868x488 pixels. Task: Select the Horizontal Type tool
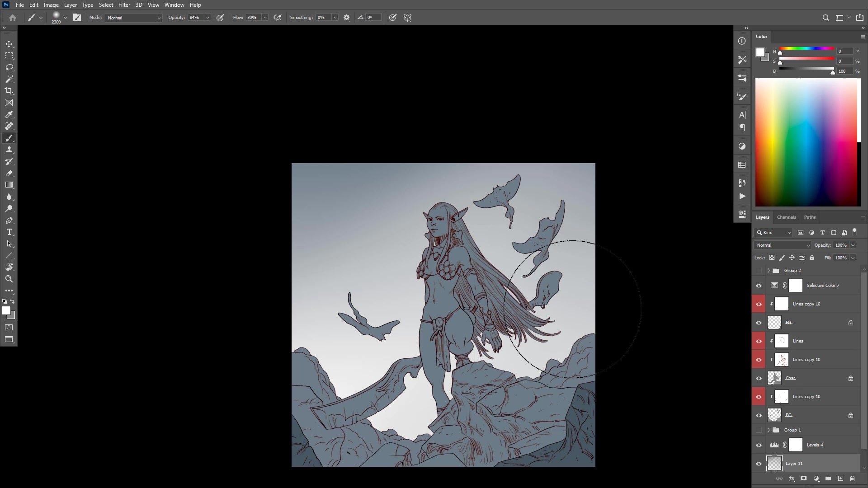tap(9, 232)
